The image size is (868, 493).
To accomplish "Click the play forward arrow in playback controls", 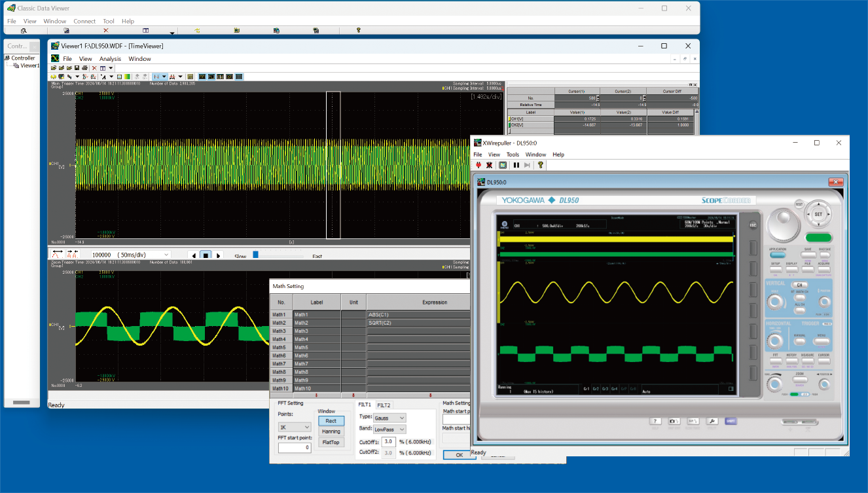I will [x=218, y=255].
